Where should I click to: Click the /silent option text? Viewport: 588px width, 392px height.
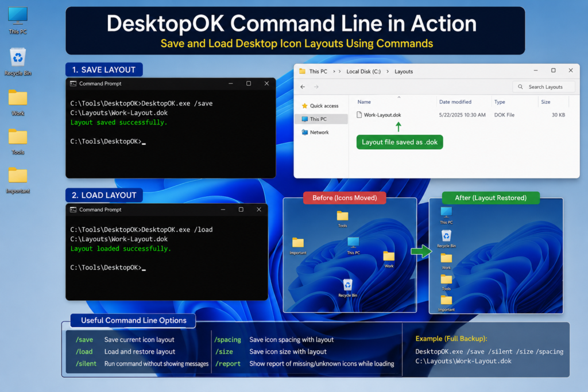point(86,363)
